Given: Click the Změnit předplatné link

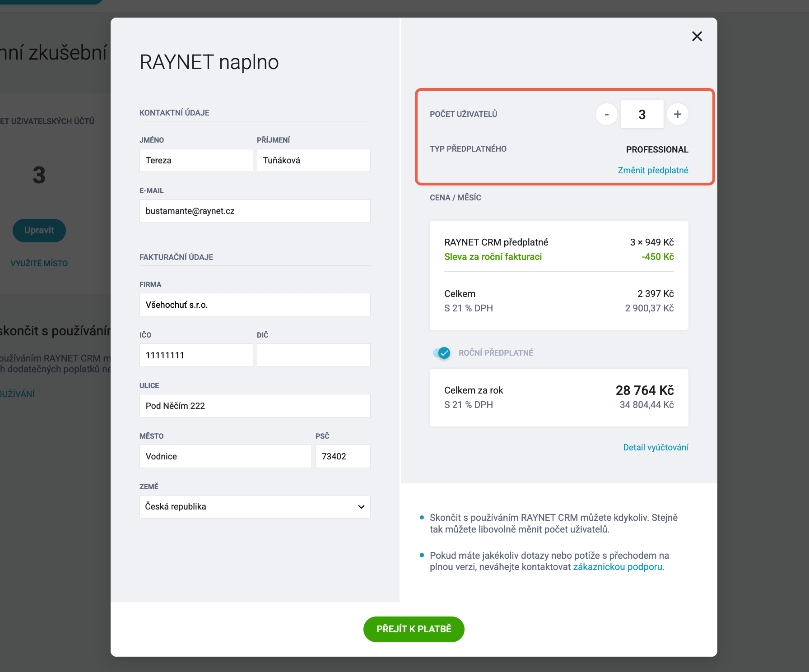Looking at the screenshot, I should (x=653, y=170).
